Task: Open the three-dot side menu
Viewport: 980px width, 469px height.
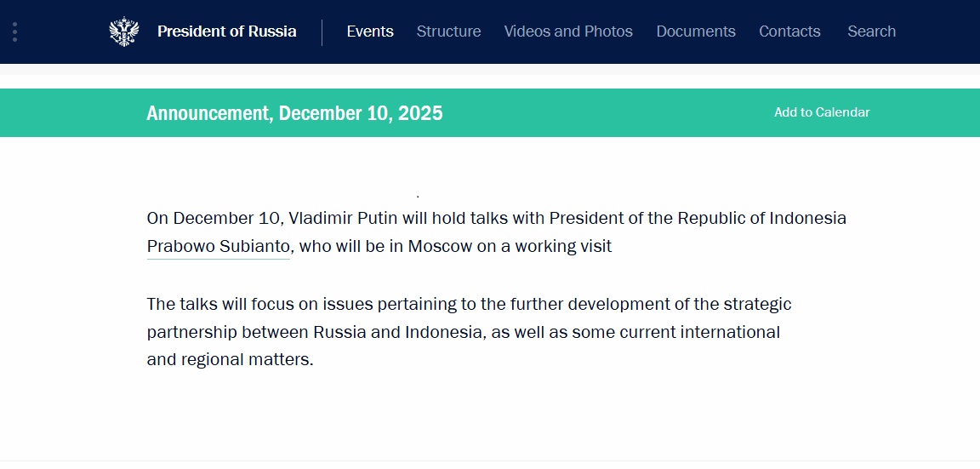Action: [14, 31]
